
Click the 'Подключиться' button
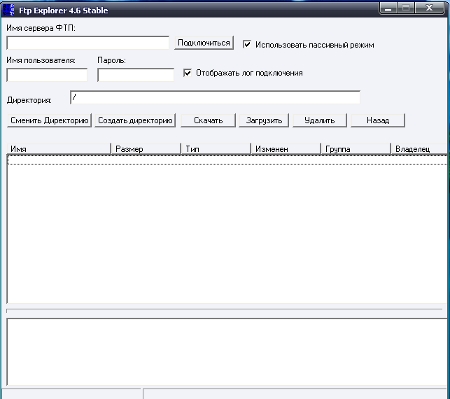204,43
